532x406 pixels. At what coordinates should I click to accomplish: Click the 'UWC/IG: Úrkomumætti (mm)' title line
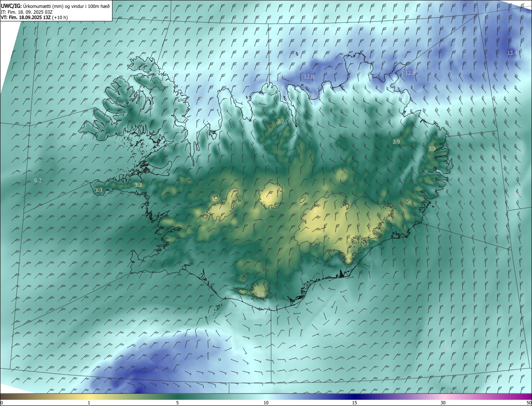tap(56, 6)
